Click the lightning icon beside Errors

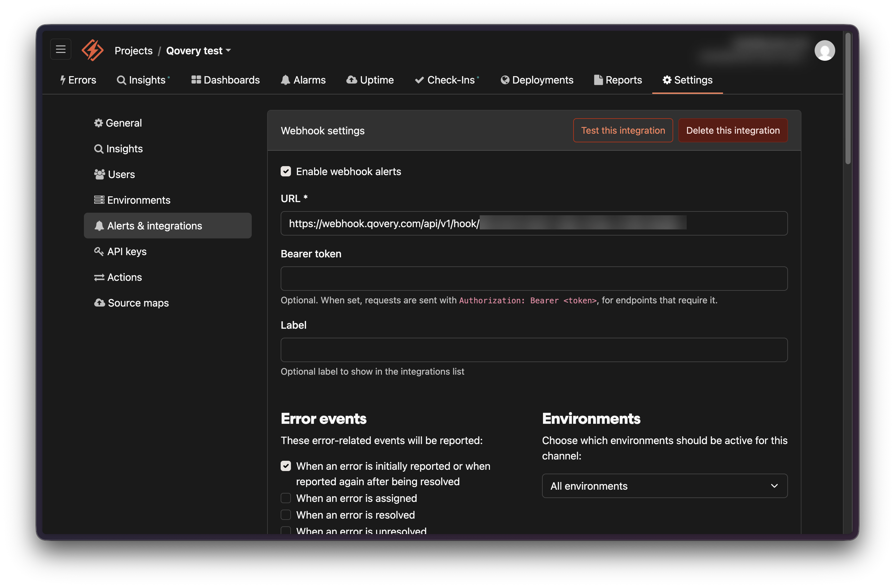pyautogui.click(x=63, y=80)
